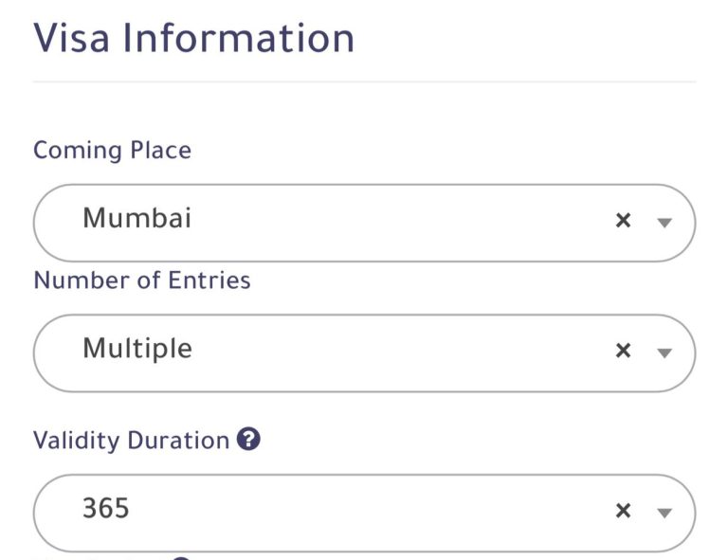Viewport: 728px width, 560px height.
Task: Select the 365 value in validity field
Action: pyautogui.click(x=106, y=508)
